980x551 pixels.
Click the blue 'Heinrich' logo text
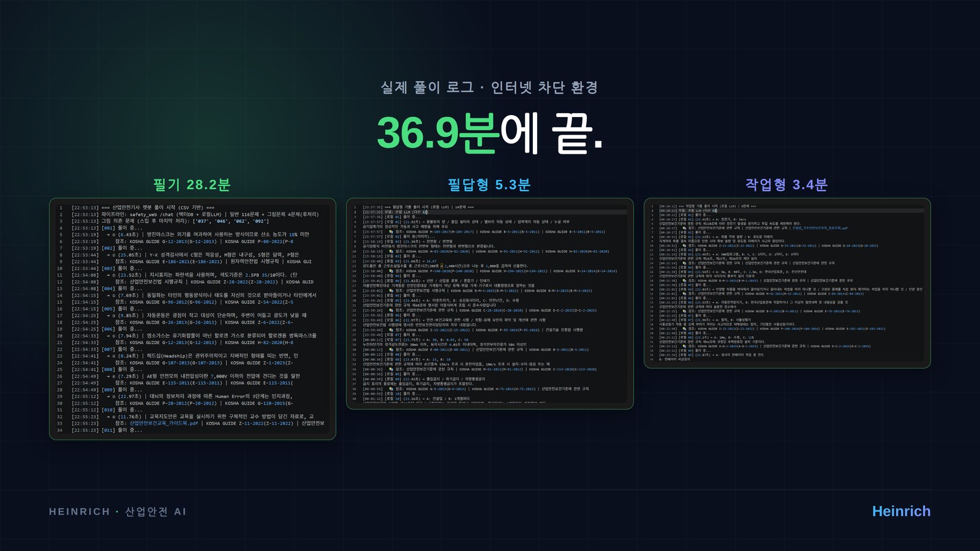pos(901,511)
